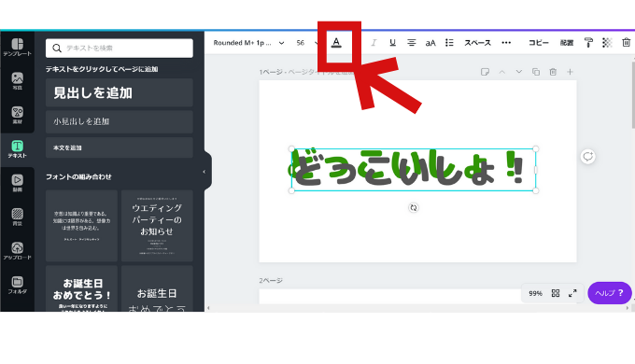The width and height of the screenshot is (635, 364).
Task: Open the ヘルプ help button
Action: tap(610, 293)
